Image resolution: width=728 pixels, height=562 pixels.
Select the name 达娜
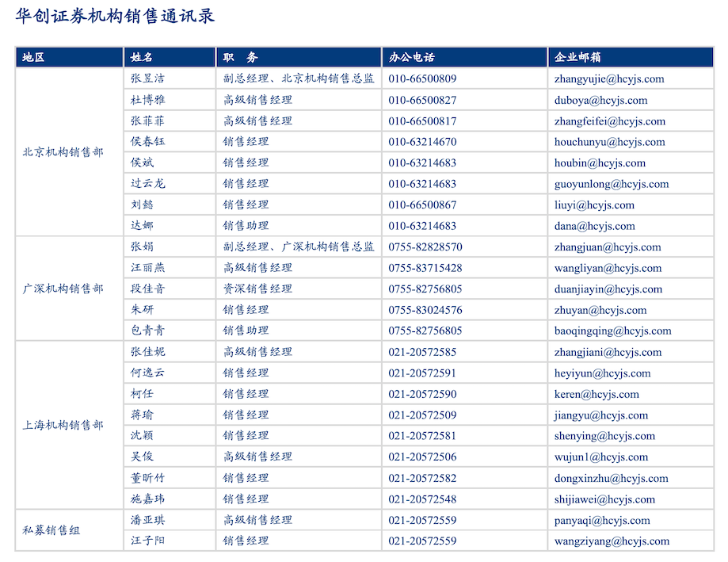coord(142,226)
